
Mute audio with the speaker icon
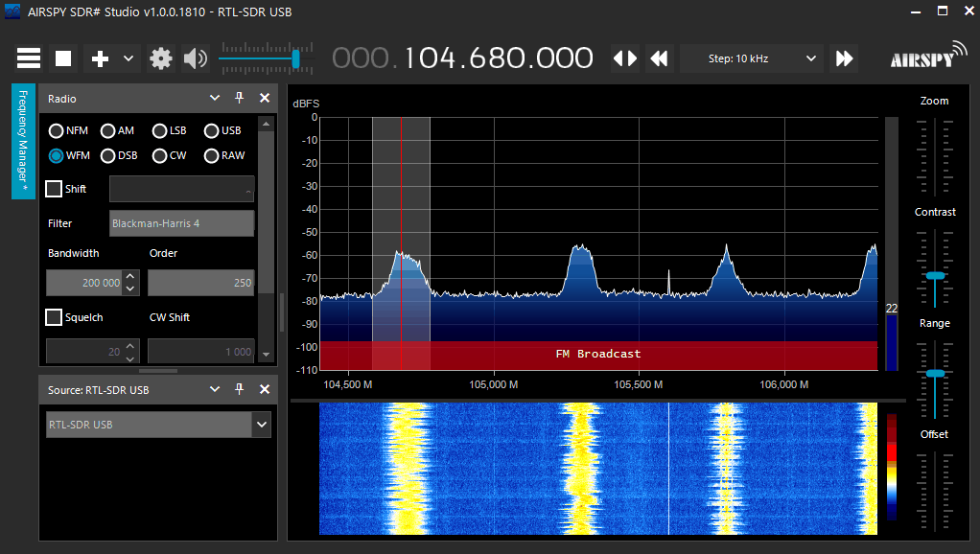coord(195,58)
